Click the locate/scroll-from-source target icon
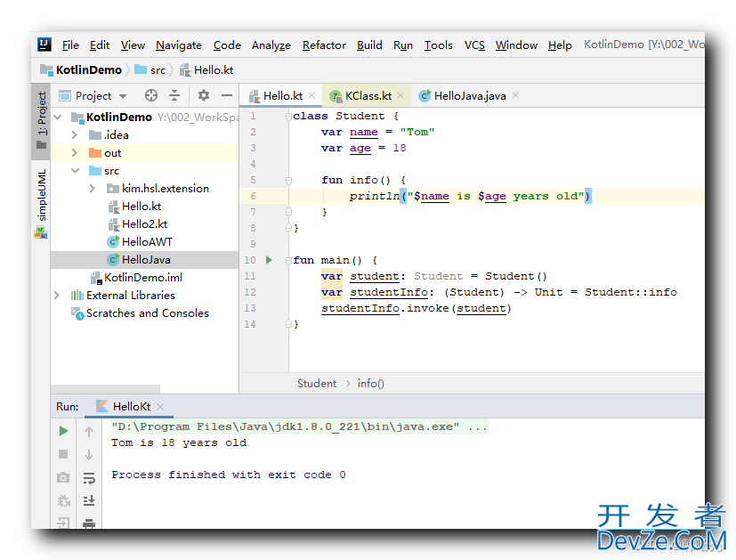The width and height of the screenshot is (736, 560). click(x=151, y=96)
